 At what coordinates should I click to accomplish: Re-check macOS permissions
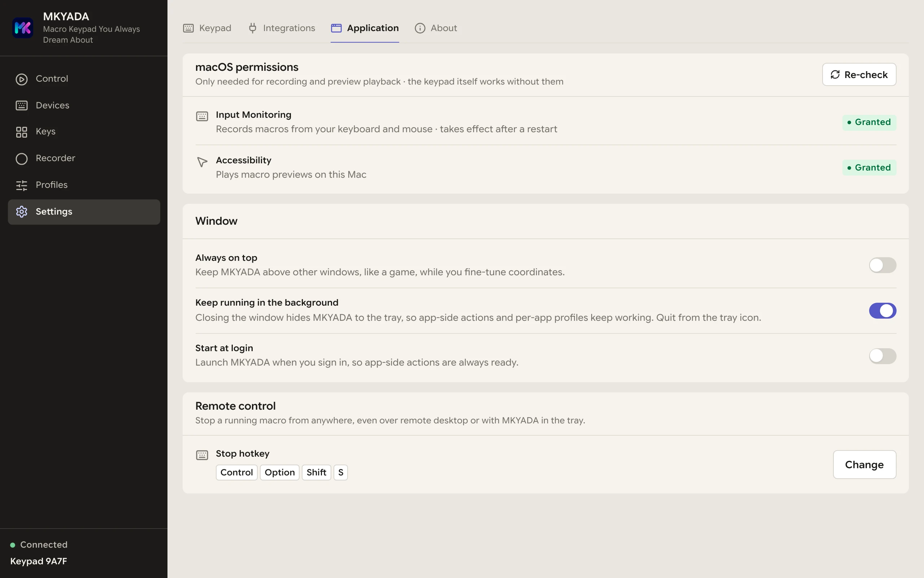click(859, 74)
